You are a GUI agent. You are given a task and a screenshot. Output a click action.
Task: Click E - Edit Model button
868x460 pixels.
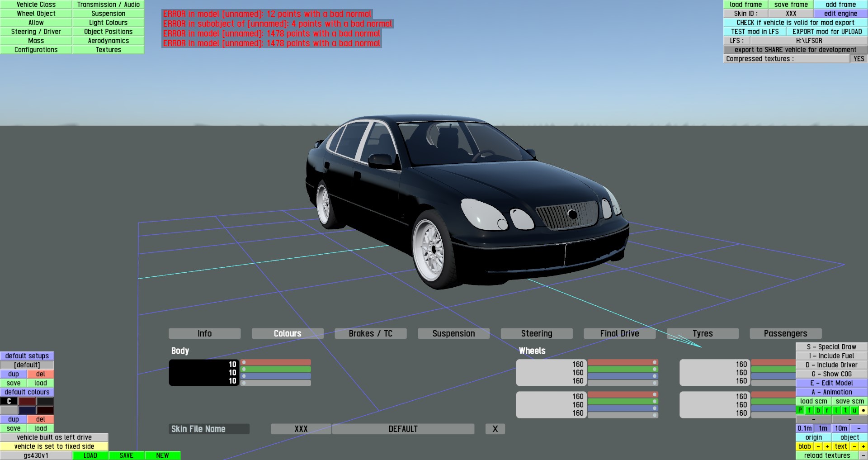832,383
